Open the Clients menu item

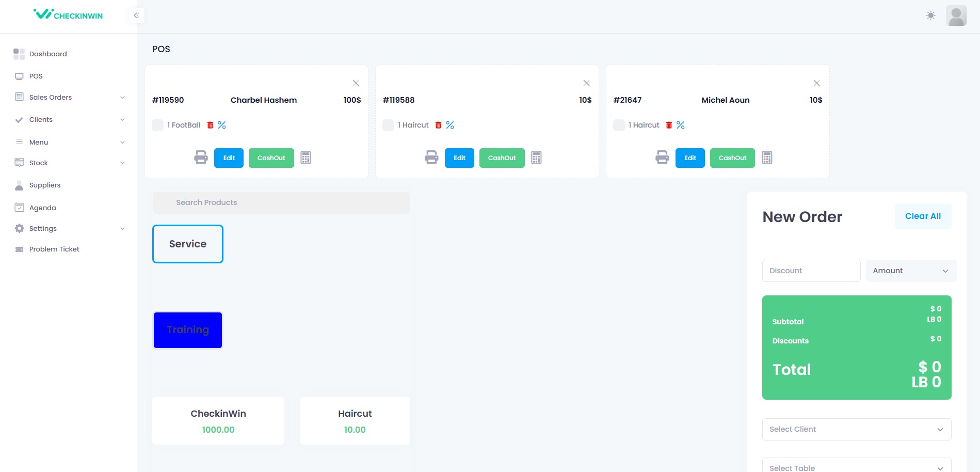pos(41,119)
